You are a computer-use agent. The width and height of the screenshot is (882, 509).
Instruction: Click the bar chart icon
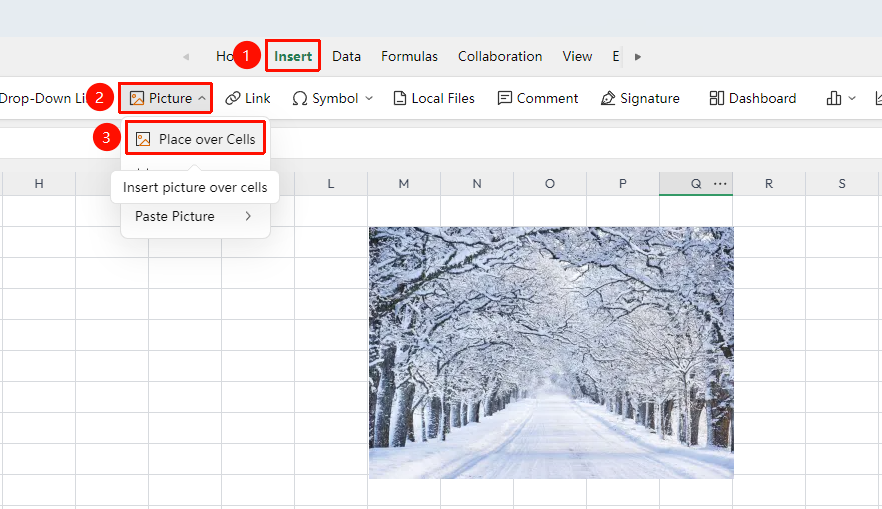point(834,98)
